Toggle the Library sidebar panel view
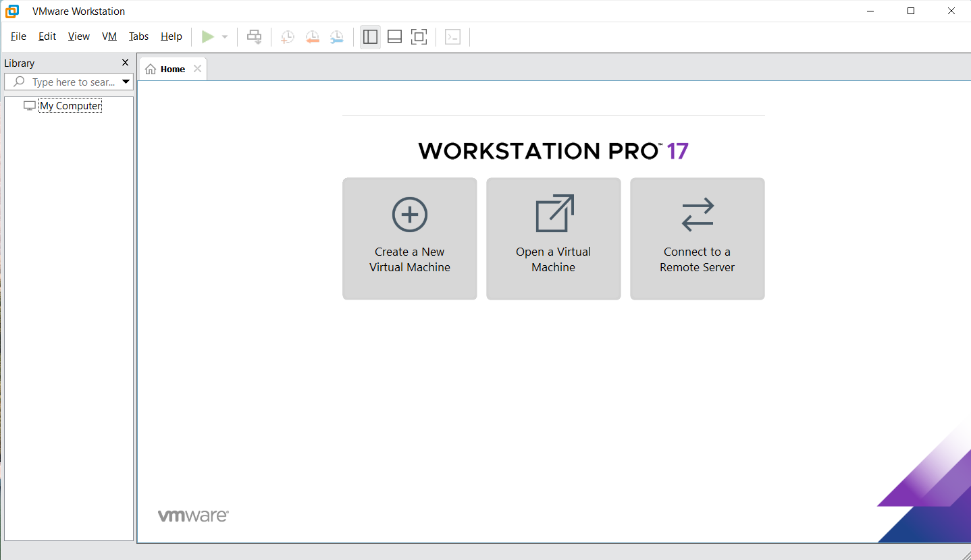The width and height of the screenshot is (971, 560). click(x=370, y=37)
